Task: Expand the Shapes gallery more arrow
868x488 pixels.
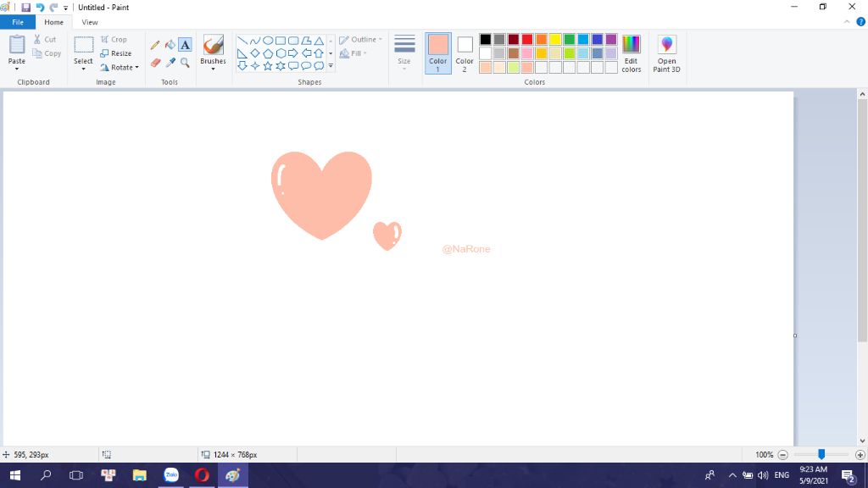Action: [x=331, y=66]
